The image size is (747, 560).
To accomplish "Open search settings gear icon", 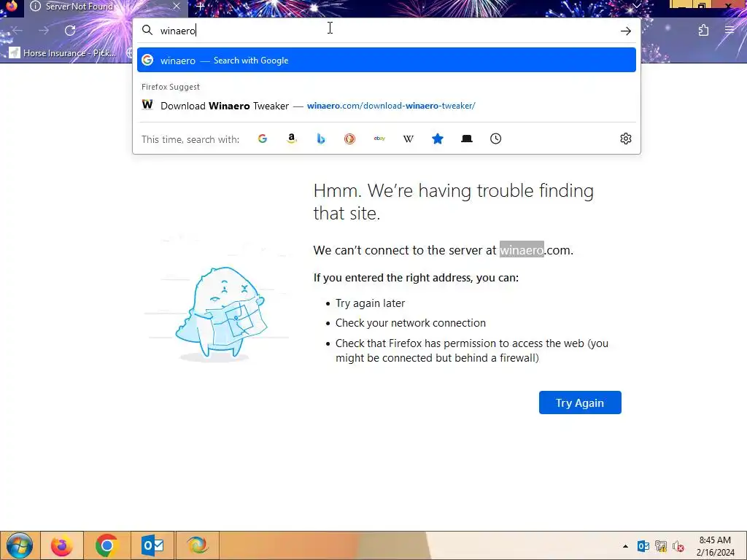I will click(x=625, y=139).
